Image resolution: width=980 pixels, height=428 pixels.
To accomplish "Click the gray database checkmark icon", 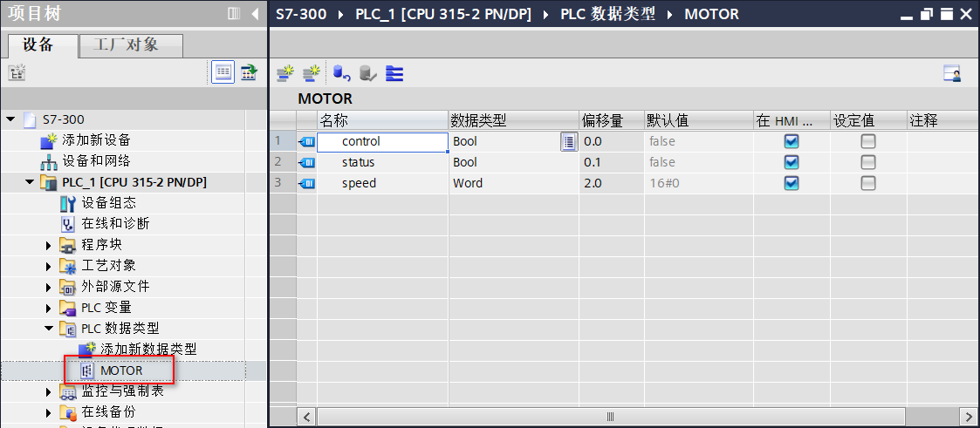I will pos(367,74).
